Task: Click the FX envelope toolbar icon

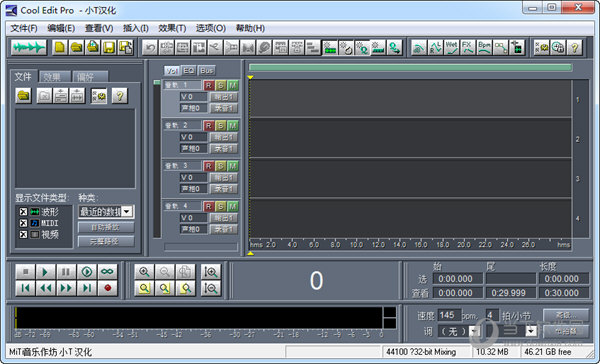Action: [x=468, y=47]
